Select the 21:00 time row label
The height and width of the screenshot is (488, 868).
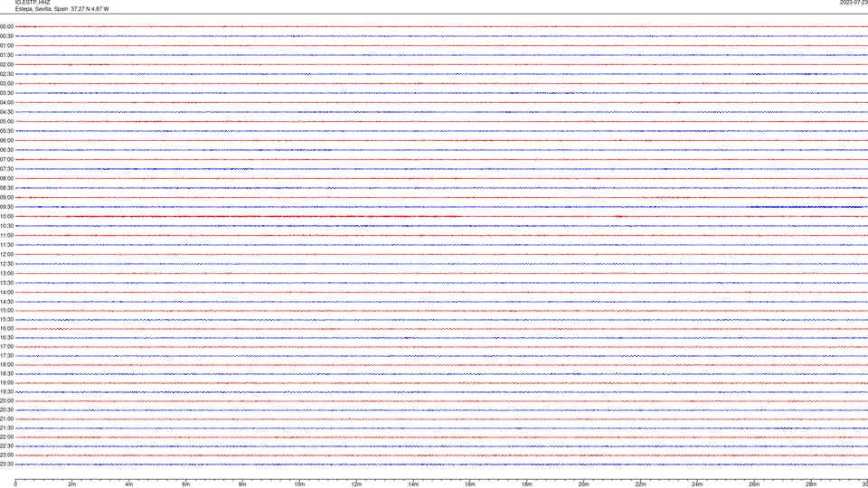click(x=6, y=418)
